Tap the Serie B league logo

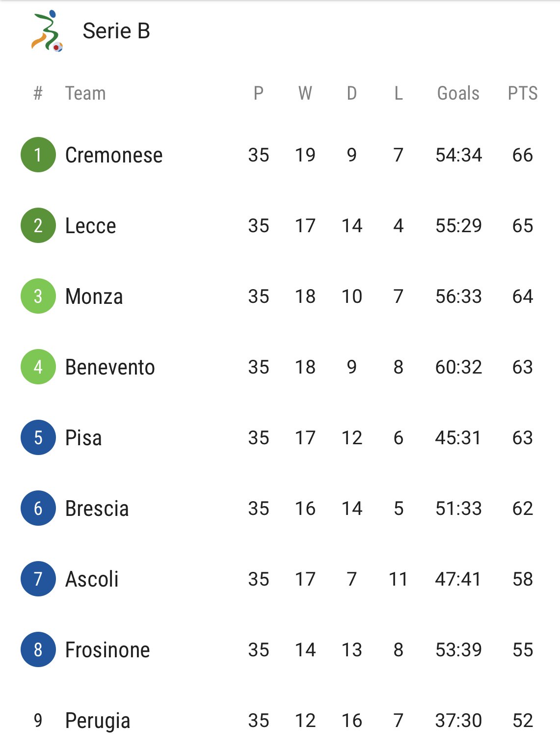coord(47,31)
